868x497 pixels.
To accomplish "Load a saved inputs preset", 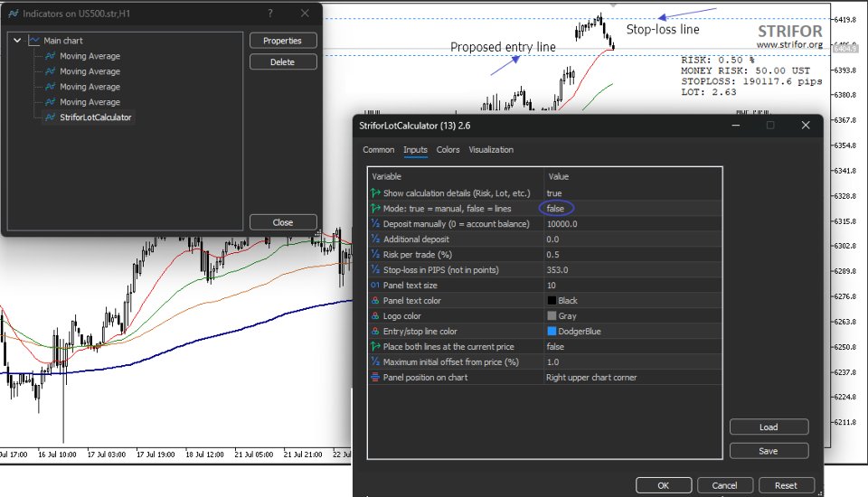I will [769, 427].
